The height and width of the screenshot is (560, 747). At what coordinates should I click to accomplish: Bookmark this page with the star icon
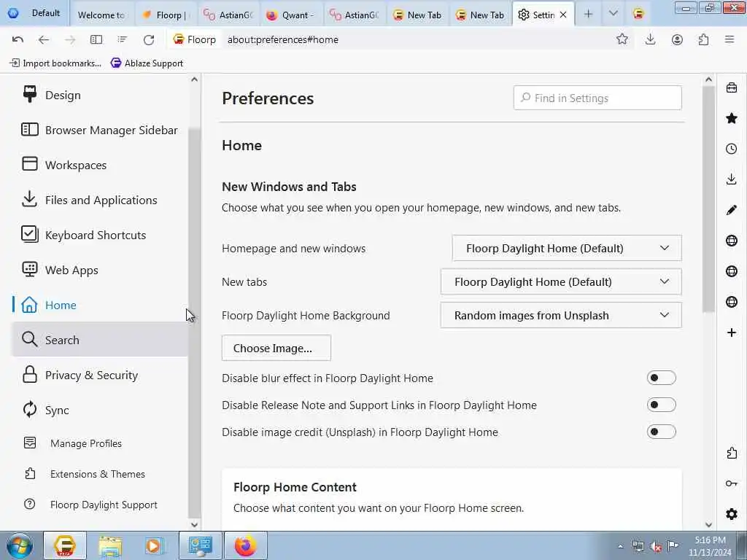click(x=622, y=39)
